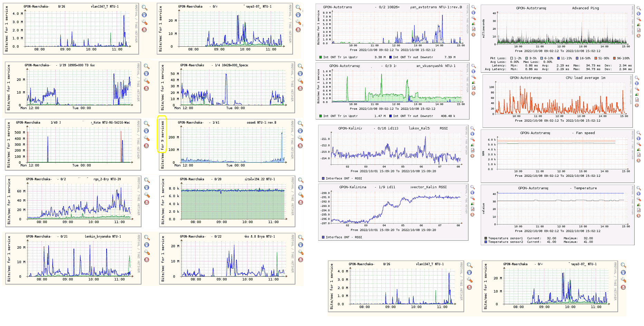The width and height of the screenshot is (644, 326).
Task: Export CSV for the 1/40 _Kote graph
Action: [146, 131]
